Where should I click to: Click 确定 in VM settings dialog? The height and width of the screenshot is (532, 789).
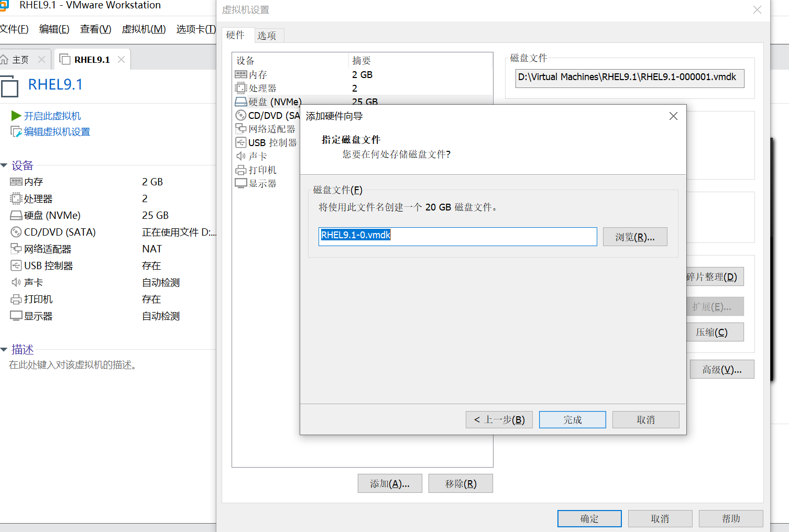coord(589,518)
